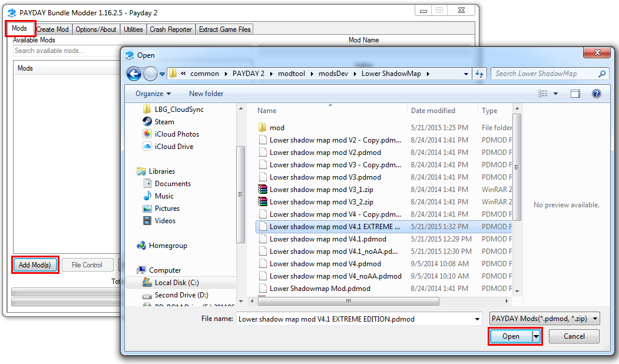
Task: Select Lower shadow map mod V3_1.zip archive icon
Action: [x=263, y=190]
